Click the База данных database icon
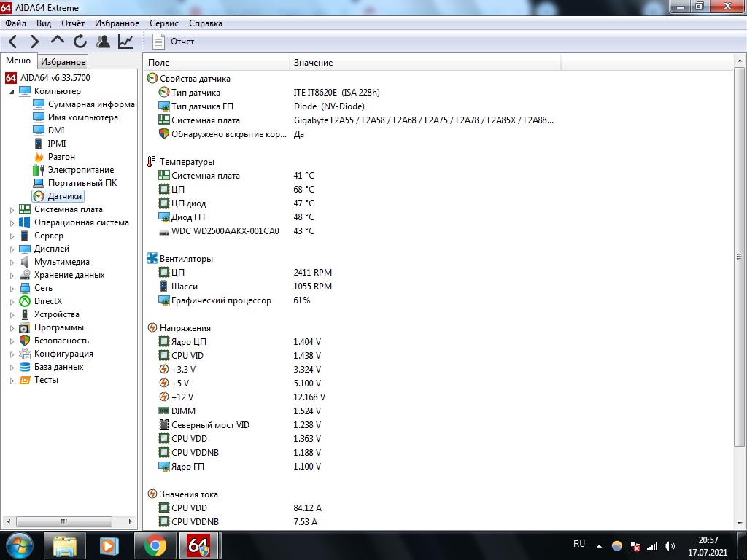 [25, 367]
